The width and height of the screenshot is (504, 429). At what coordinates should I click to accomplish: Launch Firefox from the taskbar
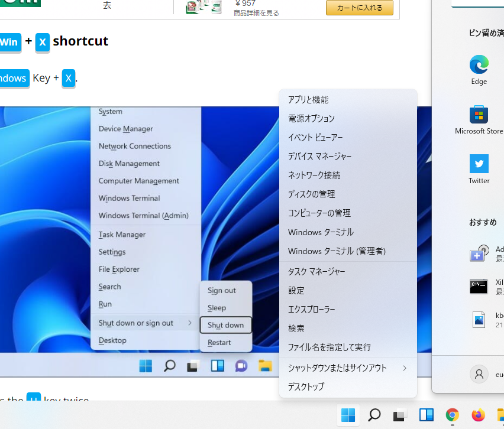tap(478, 415)
